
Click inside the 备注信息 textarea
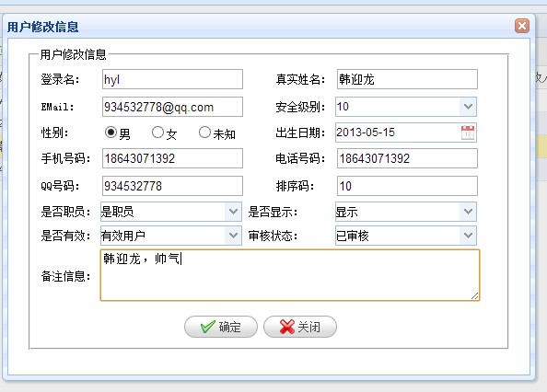click(290, 275)
